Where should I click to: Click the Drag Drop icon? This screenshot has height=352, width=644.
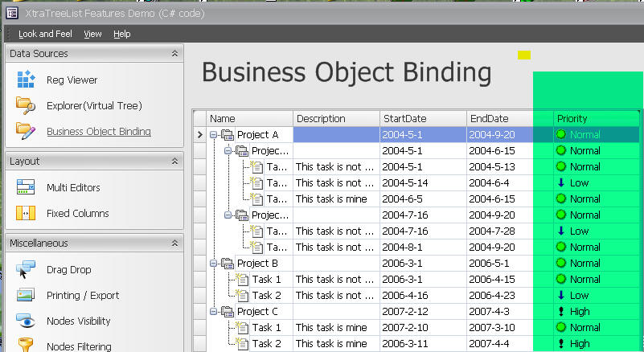26,269
